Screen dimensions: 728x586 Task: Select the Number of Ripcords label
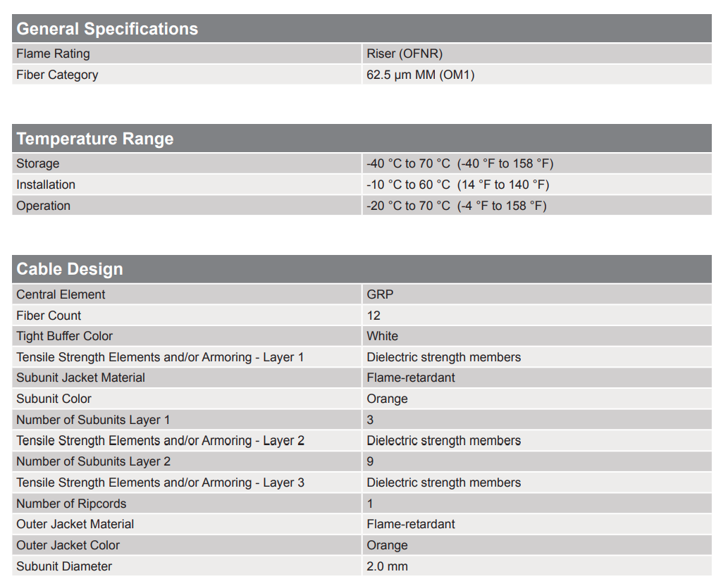point(71,504)
